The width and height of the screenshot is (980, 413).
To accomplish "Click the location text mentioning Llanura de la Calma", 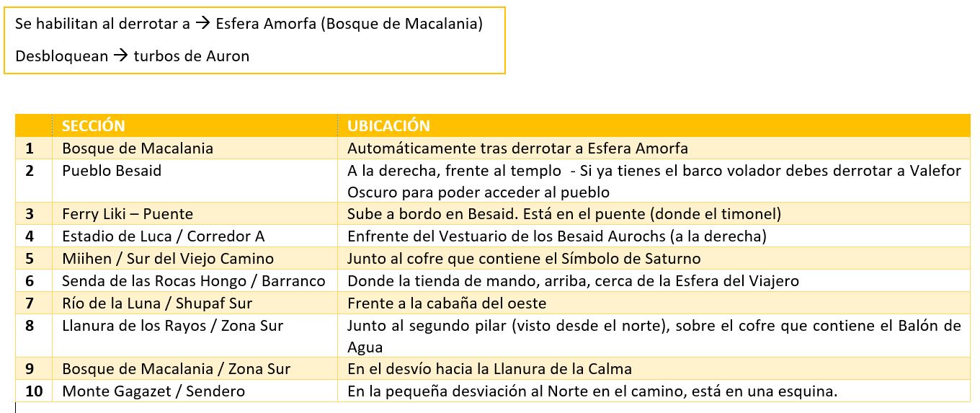I will (x=489, y=369).
